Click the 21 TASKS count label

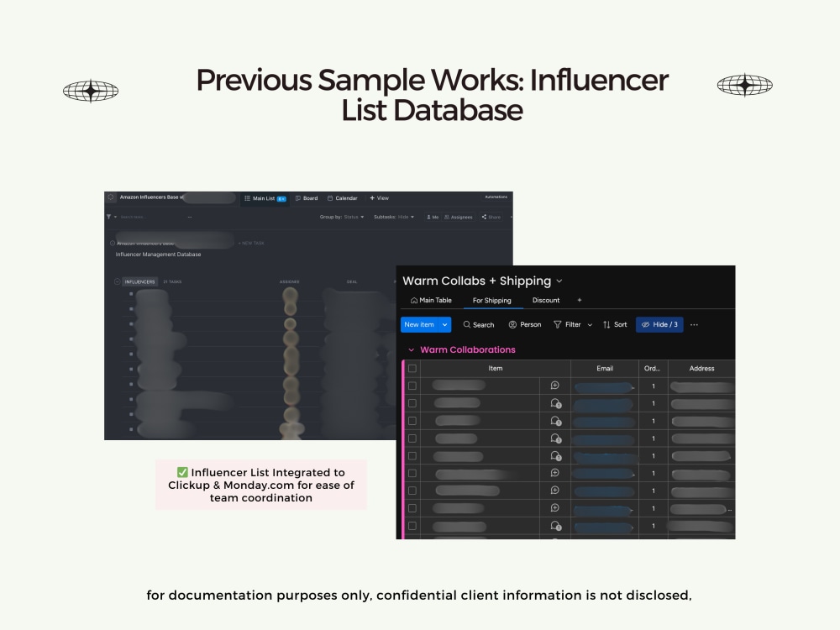pyautogui.click(x=172, y=281)
